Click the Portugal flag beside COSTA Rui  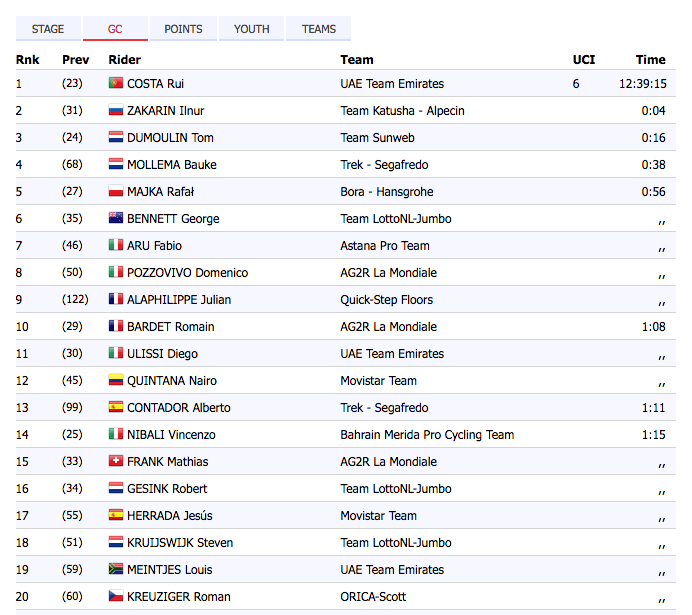116,84
